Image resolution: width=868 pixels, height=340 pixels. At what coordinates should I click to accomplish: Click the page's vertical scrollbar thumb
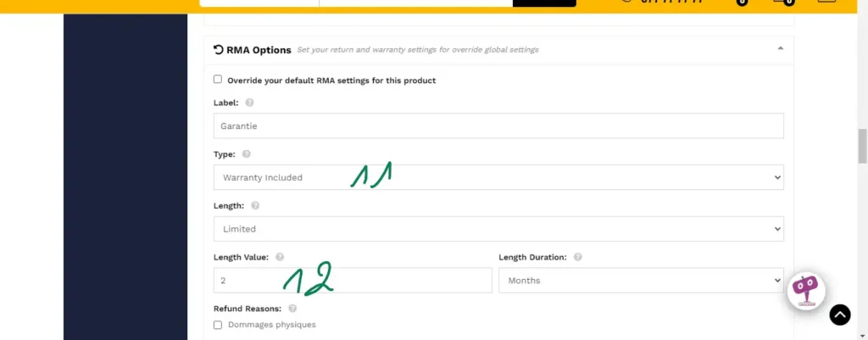863,145
